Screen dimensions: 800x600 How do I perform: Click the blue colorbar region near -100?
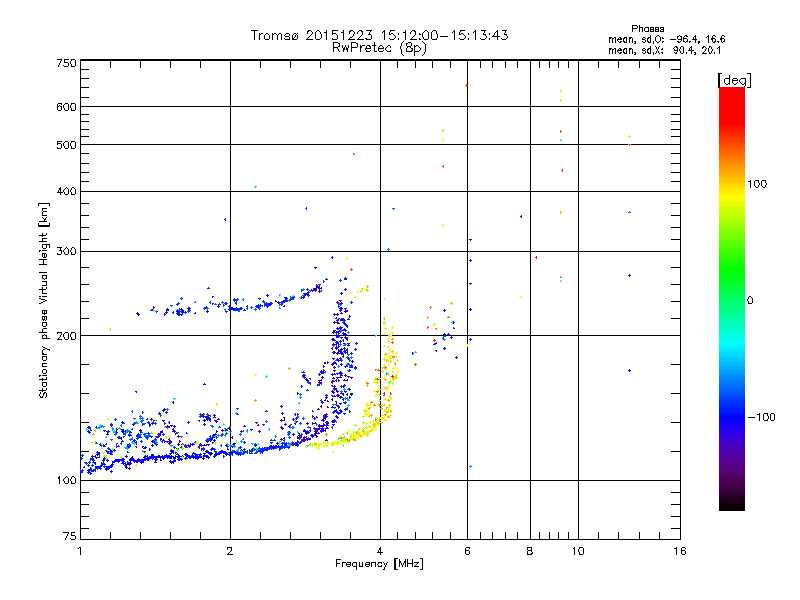732,416
